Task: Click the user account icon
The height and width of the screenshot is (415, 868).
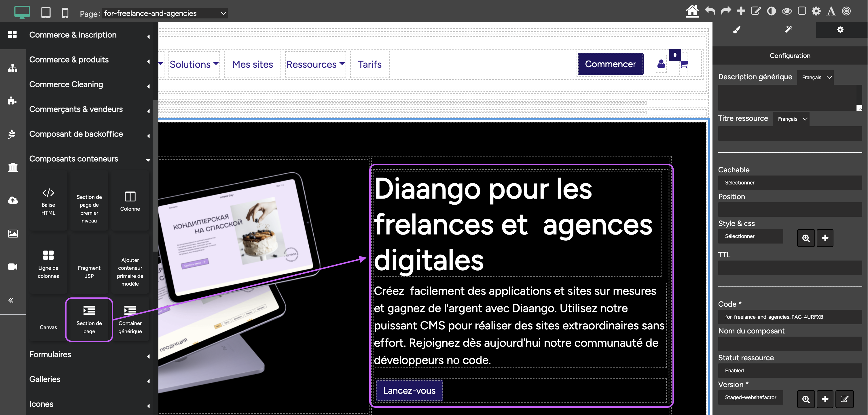Action: [x=661, y=64]
